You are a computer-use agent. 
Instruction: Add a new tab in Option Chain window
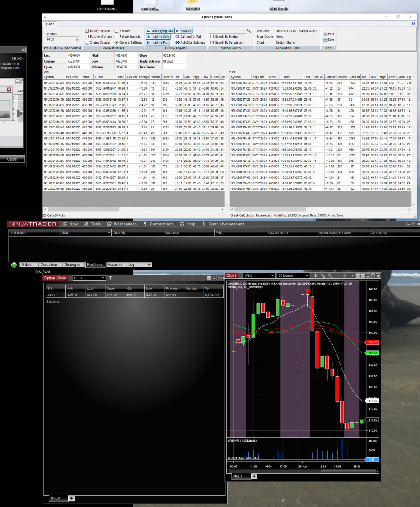[x=72, y=499]
